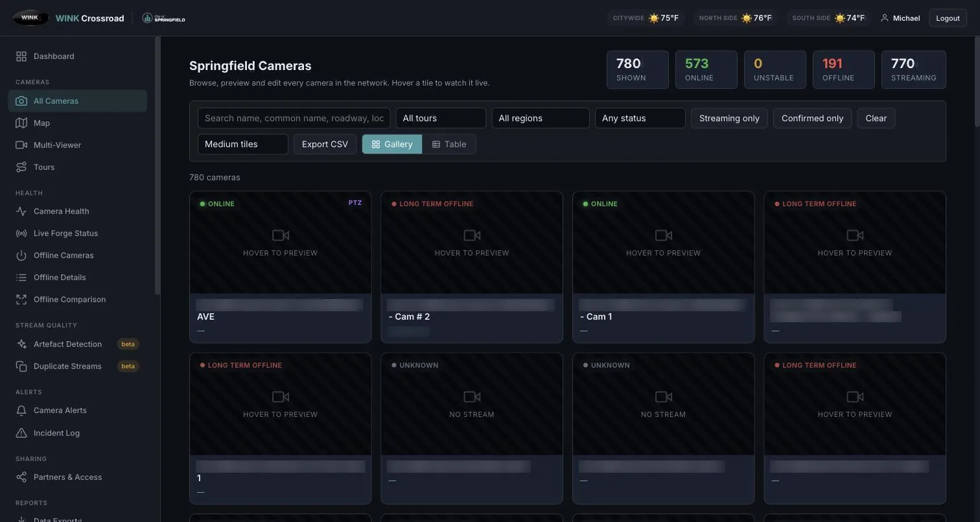980x522 pixels.
Task: Open the Medium tiles size dropdown
Action: pos(243,144)
